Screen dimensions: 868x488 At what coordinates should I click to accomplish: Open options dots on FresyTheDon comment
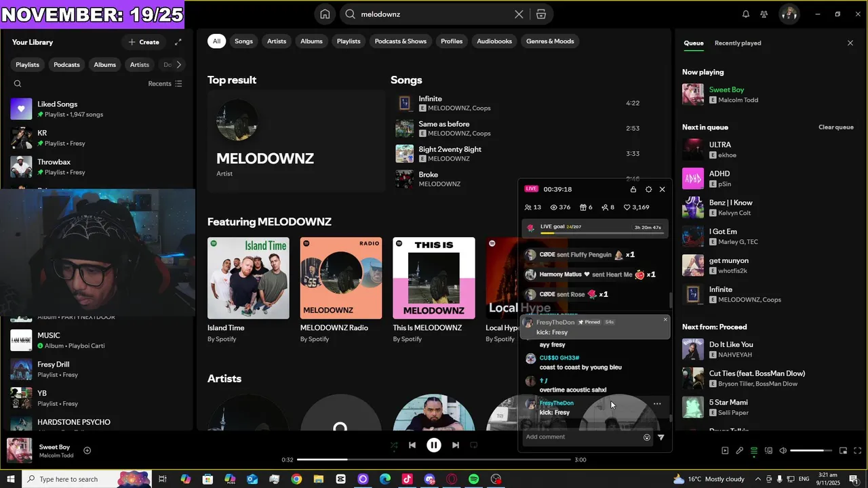[x=657, y=404]
